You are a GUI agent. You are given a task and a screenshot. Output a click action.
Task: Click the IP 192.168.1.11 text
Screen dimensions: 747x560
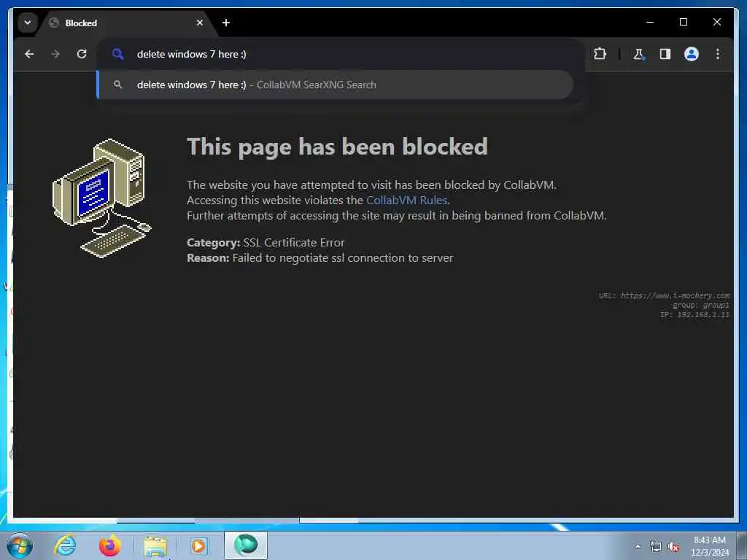point(694,315)
